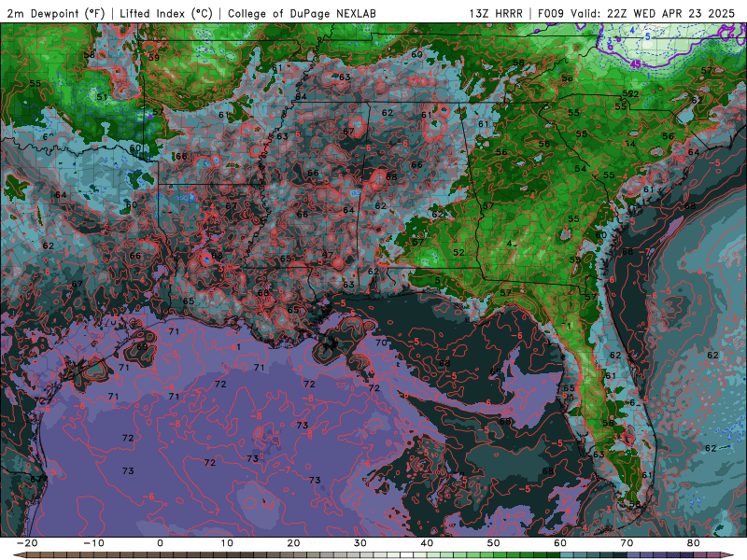
Task: Click the '10' colorbar tick label
Action: (x=227, y=543)
